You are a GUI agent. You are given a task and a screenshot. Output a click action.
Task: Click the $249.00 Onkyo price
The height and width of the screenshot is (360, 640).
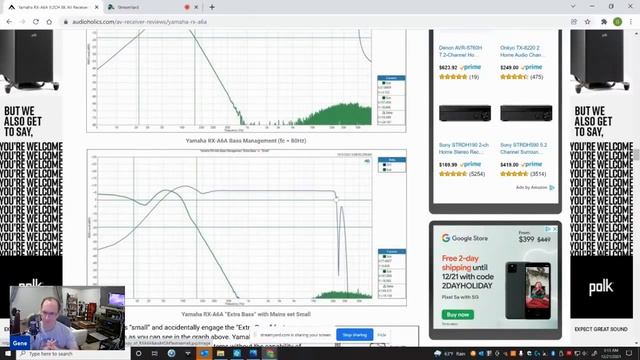pyautogui.click(x=509, y=67)
